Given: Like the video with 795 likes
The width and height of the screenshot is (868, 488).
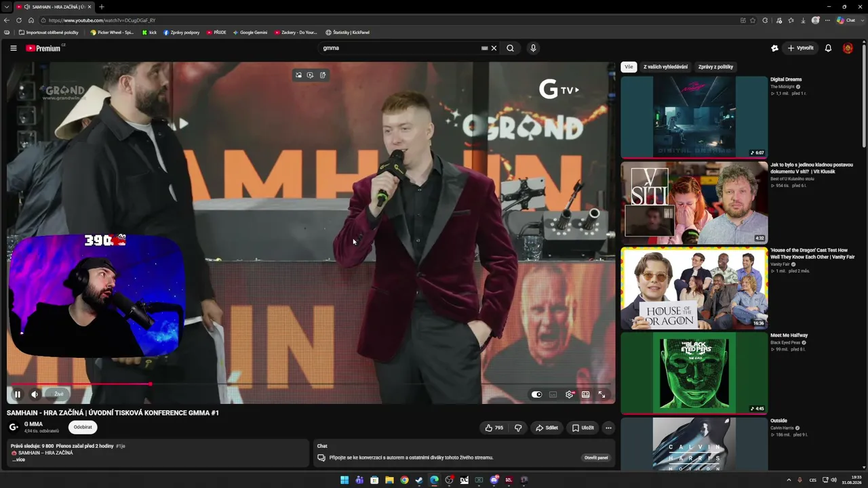Looking at the screenshot, I should pyautogui.click(x=494, y=428).
